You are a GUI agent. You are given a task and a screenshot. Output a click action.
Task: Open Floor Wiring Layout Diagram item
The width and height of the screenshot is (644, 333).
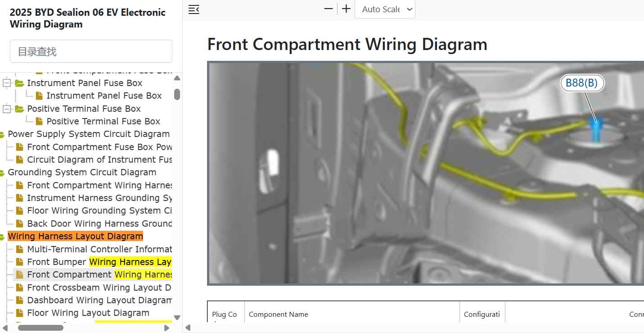tap(88, 313)
